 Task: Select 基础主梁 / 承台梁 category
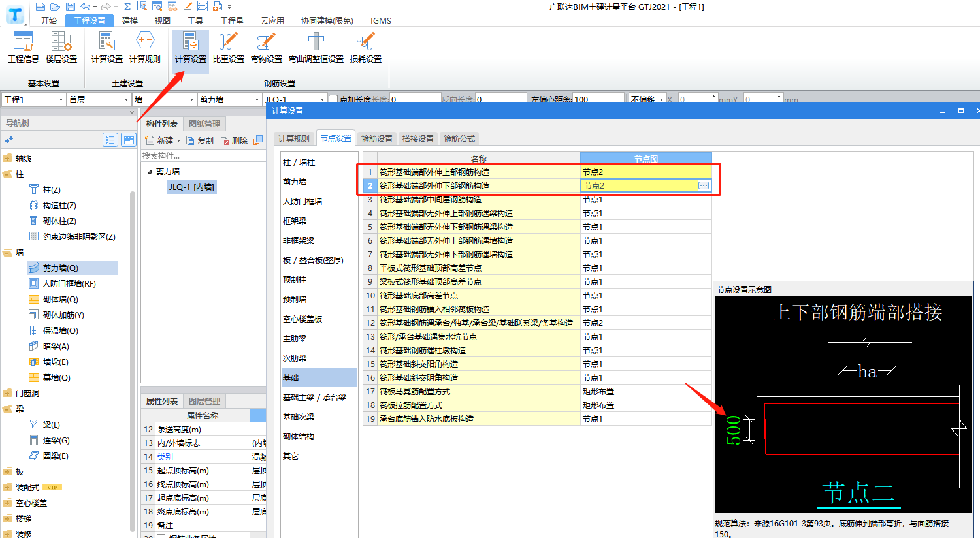click(319, 398)
